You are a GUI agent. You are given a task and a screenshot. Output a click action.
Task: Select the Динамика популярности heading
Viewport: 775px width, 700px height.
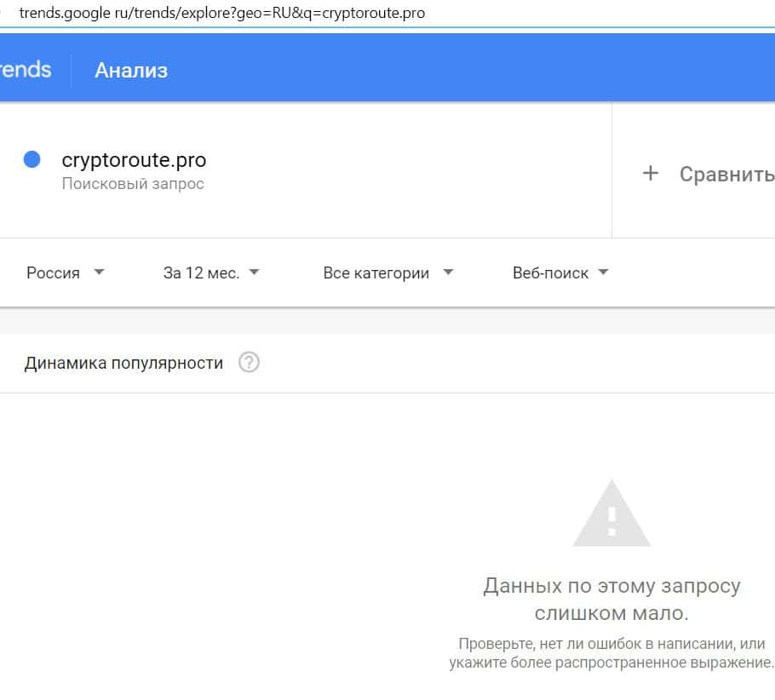pos(123,364)
